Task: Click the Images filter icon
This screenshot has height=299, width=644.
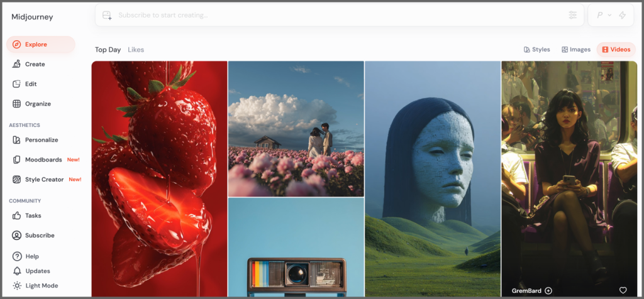Action: (x=565, y=50)
